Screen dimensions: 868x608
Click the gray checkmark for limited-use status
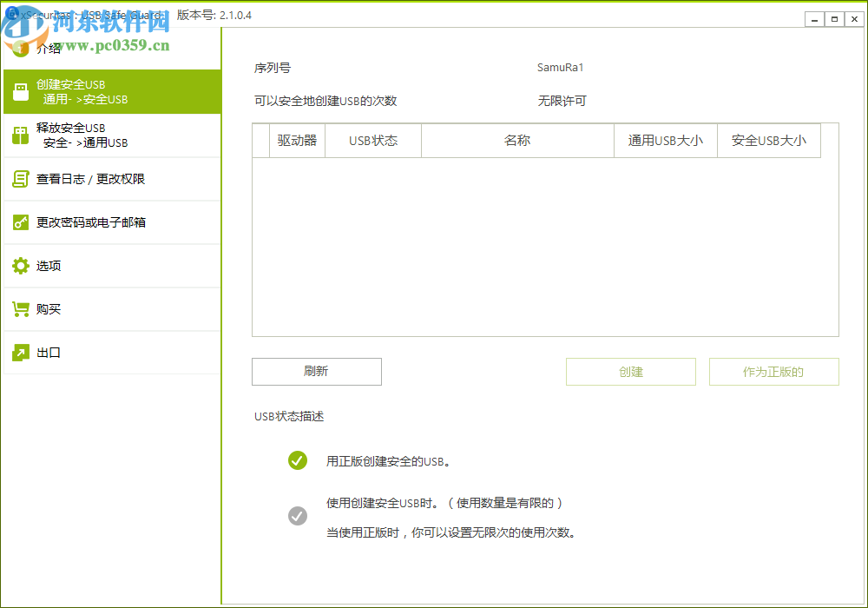point(298,515)
